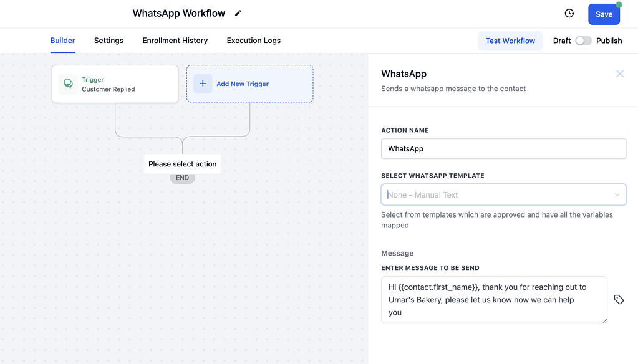638x364 pixels.
Task: Edit the message to be sent textarea
Action: (493, 299)
